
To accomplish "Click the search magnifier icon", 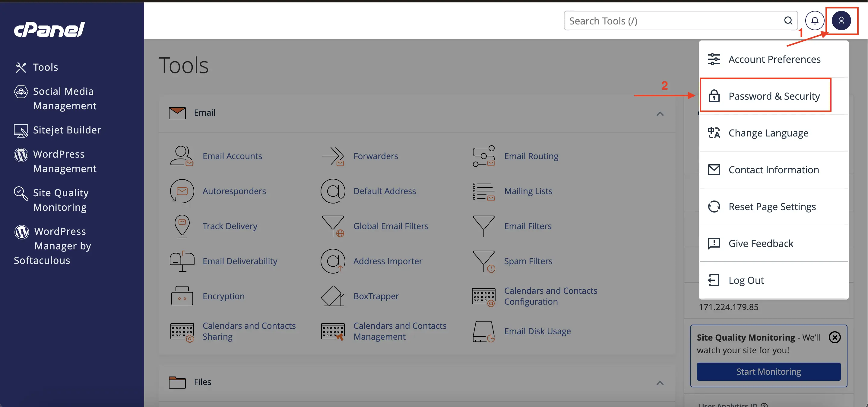I will (x=788, y=21).
